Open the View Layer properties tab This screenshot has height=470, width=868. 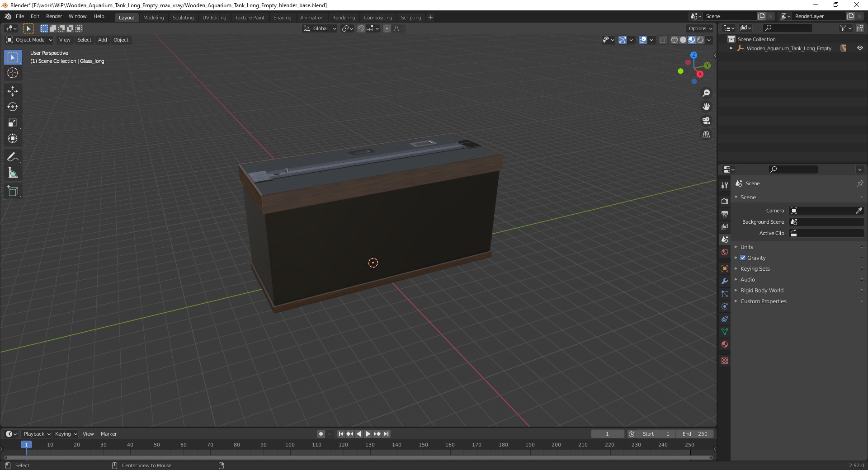coord(725,226)
